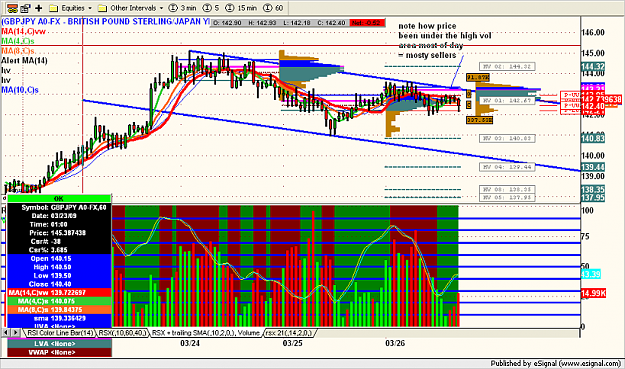Click the O: 142.90 open value
This screenshot has height=369, width=625.
[x=227, y=23]
